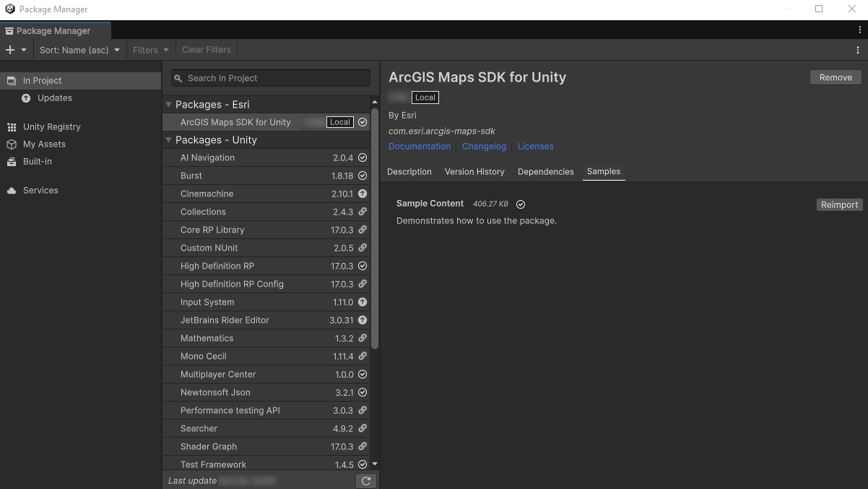Click the Unity Registry grid icon
Screen dimensions: 868x489
(12, 127)
